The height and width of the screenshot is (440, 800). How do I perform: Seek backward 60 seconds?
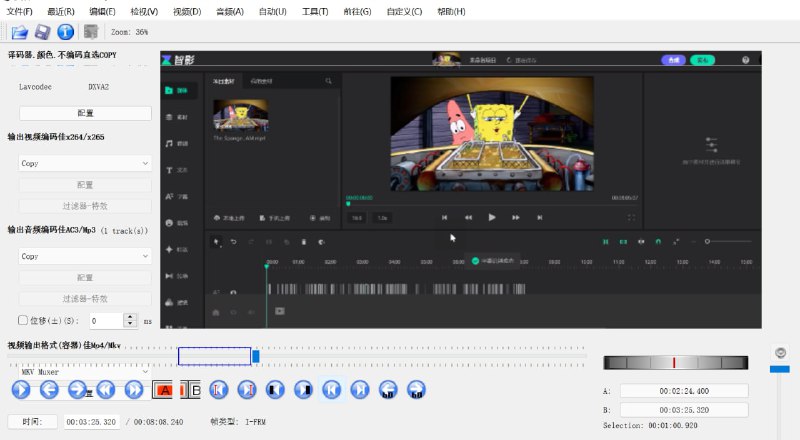(388, 390)
